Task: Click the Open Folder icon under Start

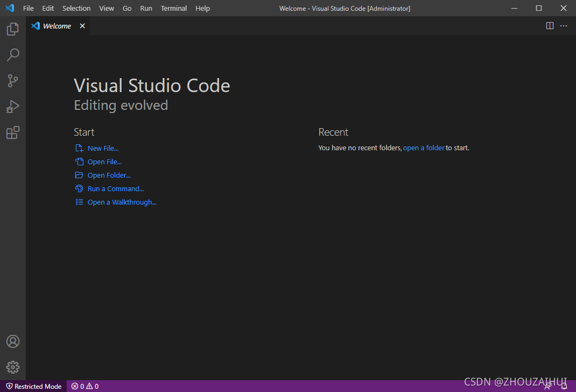Action: tap(79, 175)
